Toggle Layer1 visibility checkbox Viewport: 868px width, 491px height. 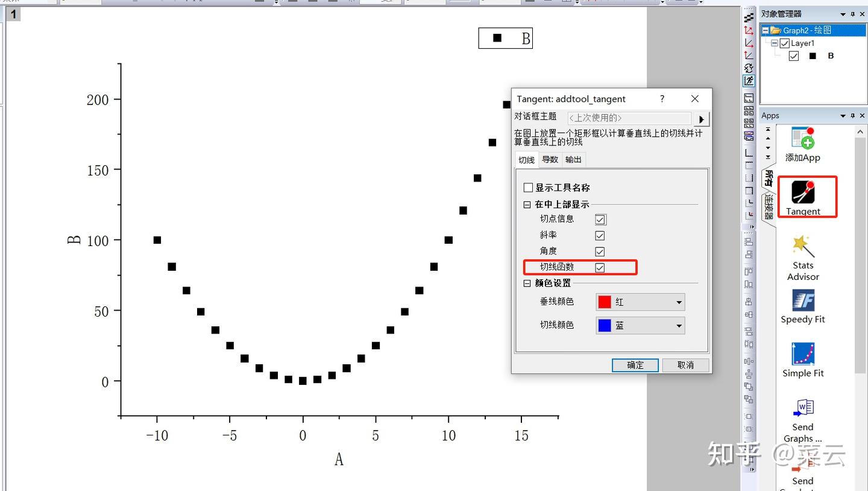click(785, 43)
